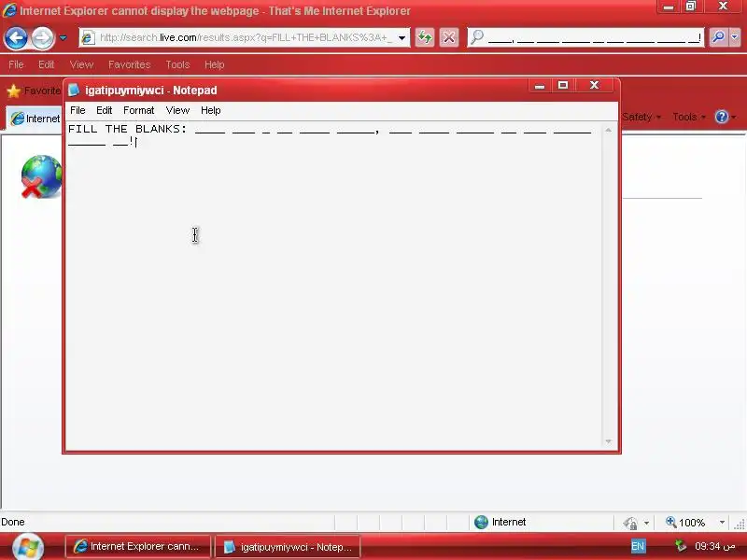The width and height of the screenshot is (747, 560).
Task: Expand the address bar history dropdown
Action: [x=402, y=37]
